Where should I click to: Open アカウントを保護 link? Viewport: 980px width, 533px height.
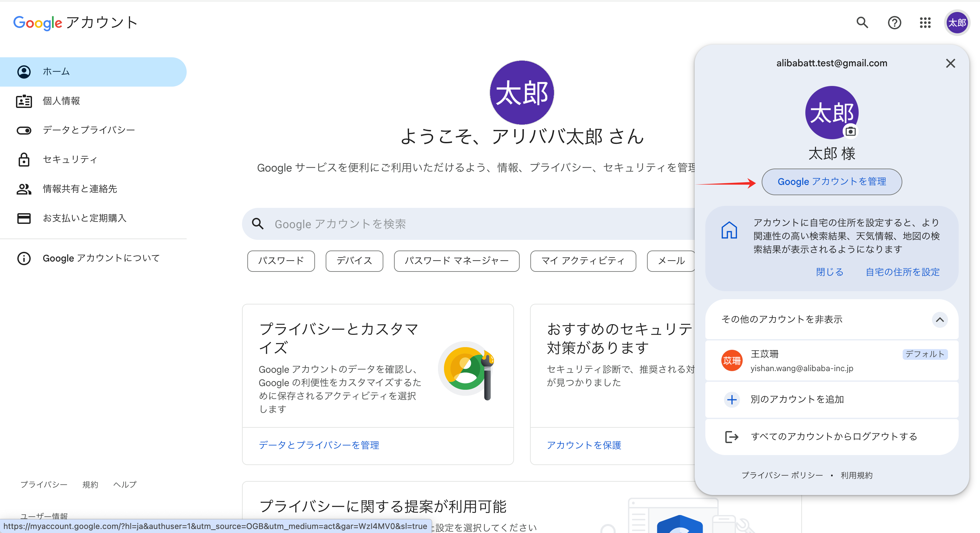point(584,445)
